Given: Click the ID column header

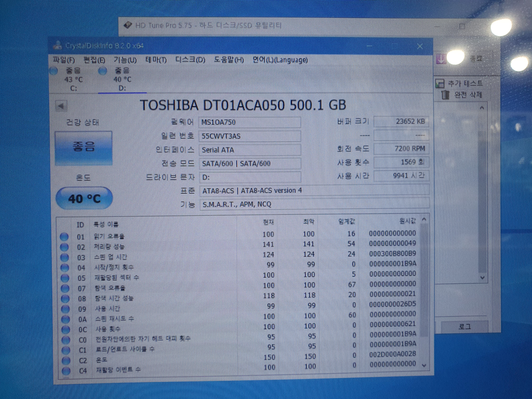Looking at the screenshot, I should 80,225.
